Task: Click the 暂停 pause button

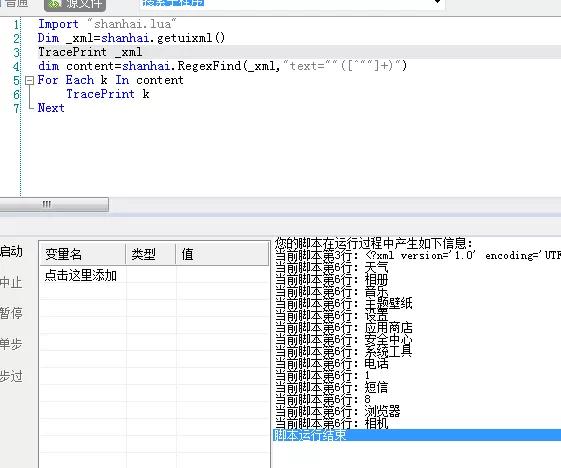Action: click(11, 313)
